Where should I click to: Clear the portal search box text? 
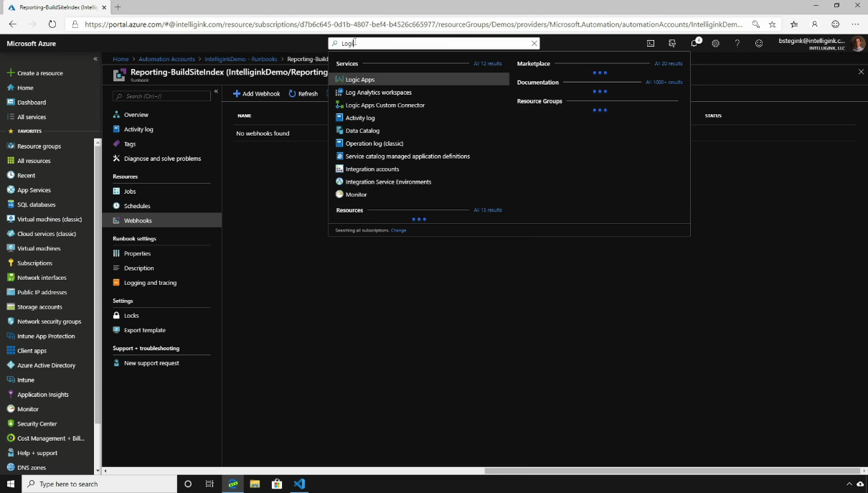click(x=534, y=43)
